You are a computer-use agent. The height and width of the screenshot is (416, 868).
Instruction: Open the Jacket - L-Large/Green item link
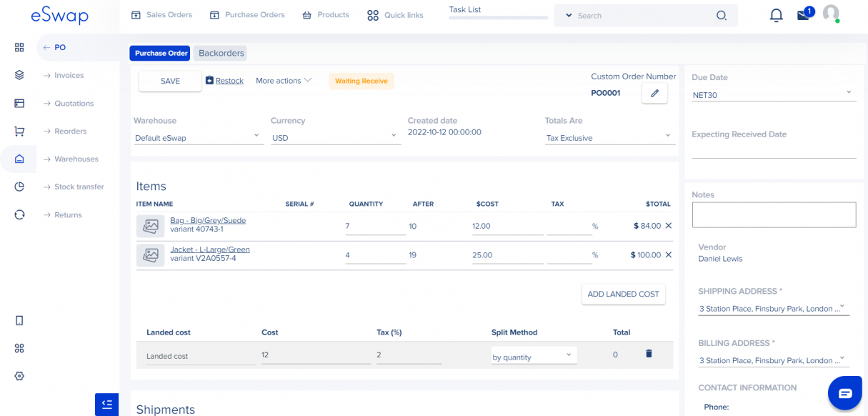(x=210, y=249)
